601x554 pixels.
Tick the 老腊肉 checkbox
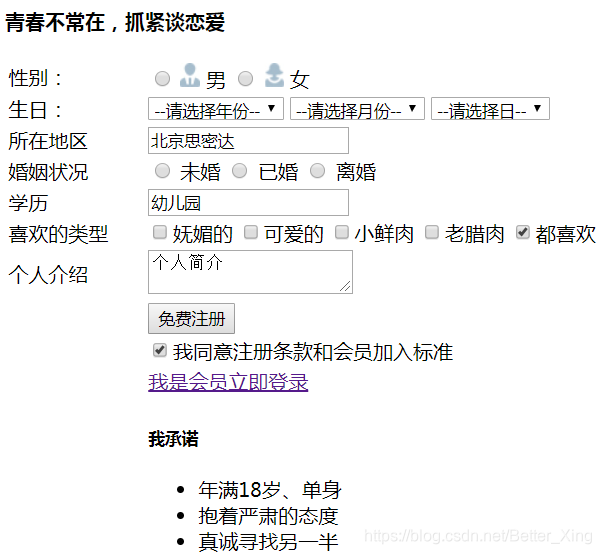432,232
